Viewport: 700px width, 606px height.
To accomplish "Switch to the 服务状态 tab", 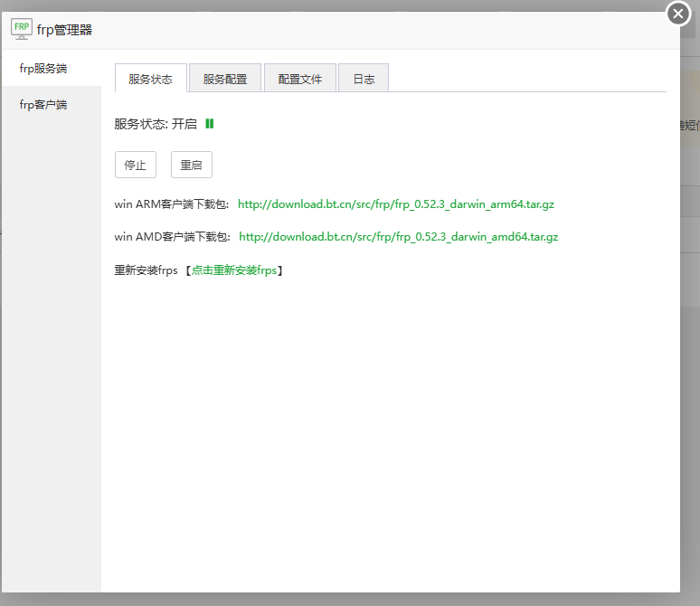I will tap(151, 79).
